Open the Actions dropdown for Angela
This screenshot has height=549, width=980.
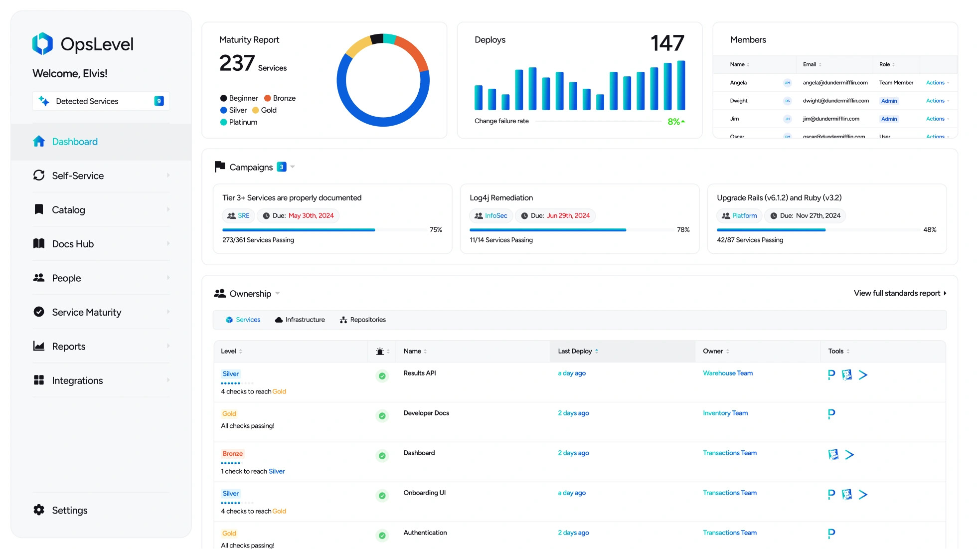click(936, 83)
